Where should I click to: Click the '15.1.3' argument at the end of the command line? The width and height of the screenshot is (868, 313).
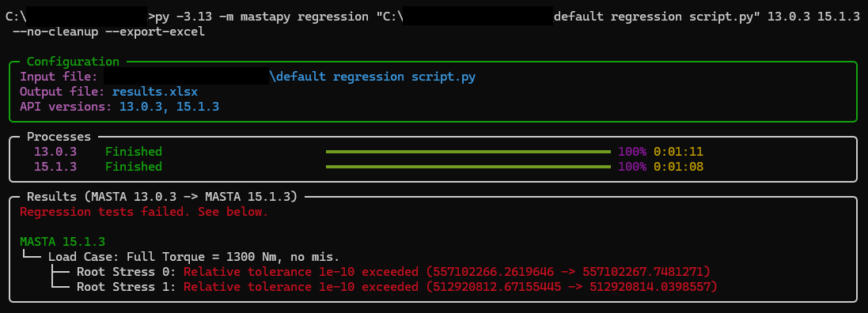click(840, 16)
